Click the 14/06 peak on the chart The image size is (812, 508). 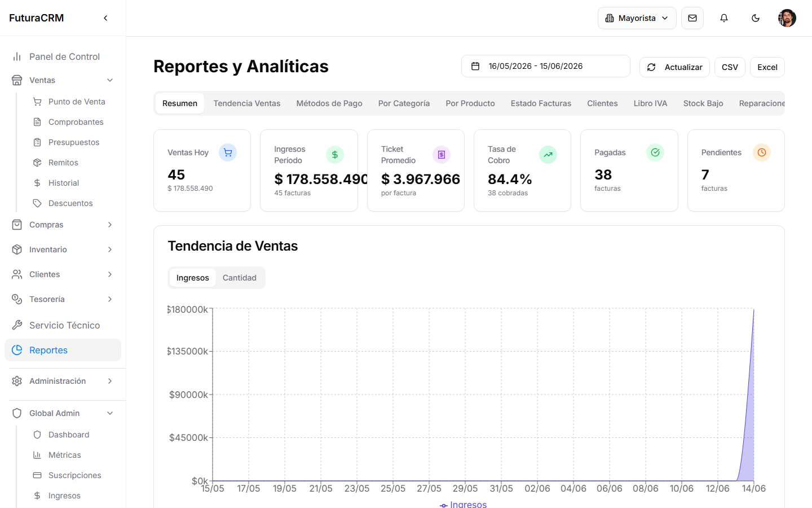pos(754,309)
